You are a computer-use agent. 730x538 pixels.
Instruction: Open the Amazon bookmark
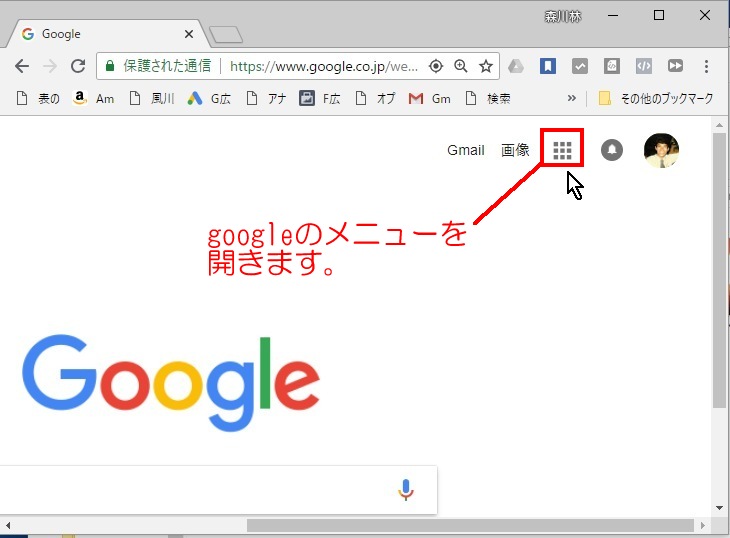click(x=94, y=99)
